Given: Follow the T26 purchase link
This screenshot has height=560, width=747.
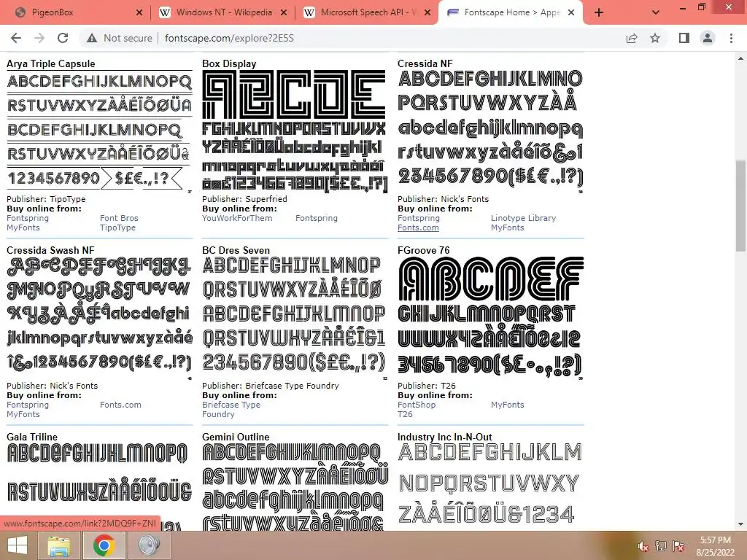Looking at the screenshot, I should (405, 414).
